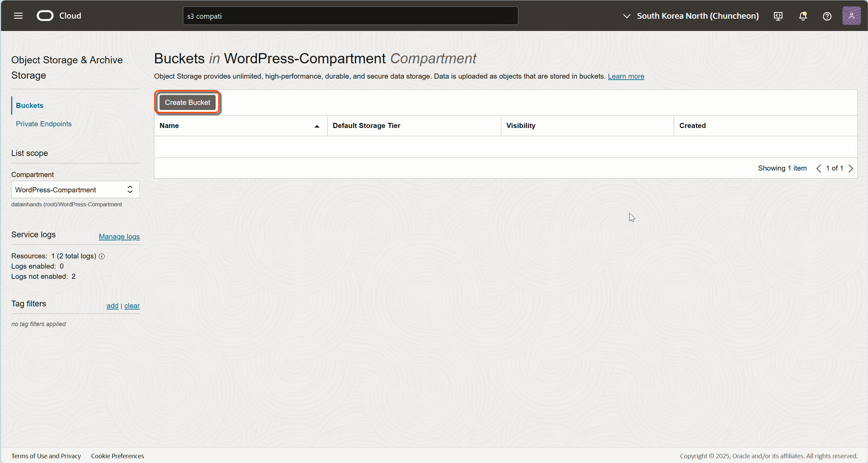Navigate to previous page arrow
The width and height of the screenshot is (868, 463).
click(x=818, y=168)
